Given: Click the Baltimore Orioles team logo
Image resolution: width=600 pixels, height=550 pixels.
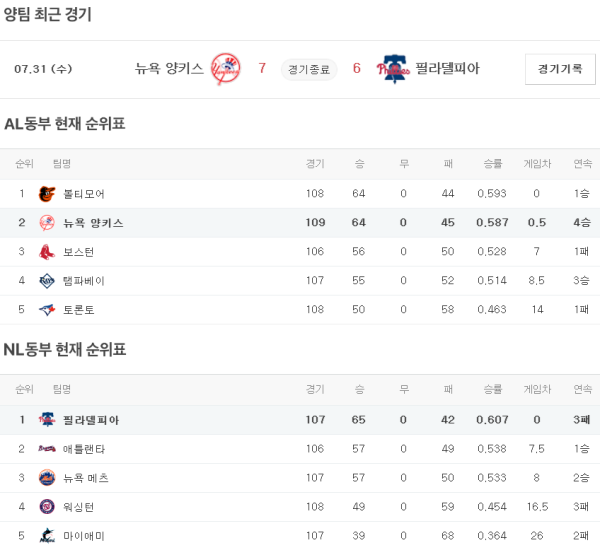Looking at the screenshot, I should [46, 194].
